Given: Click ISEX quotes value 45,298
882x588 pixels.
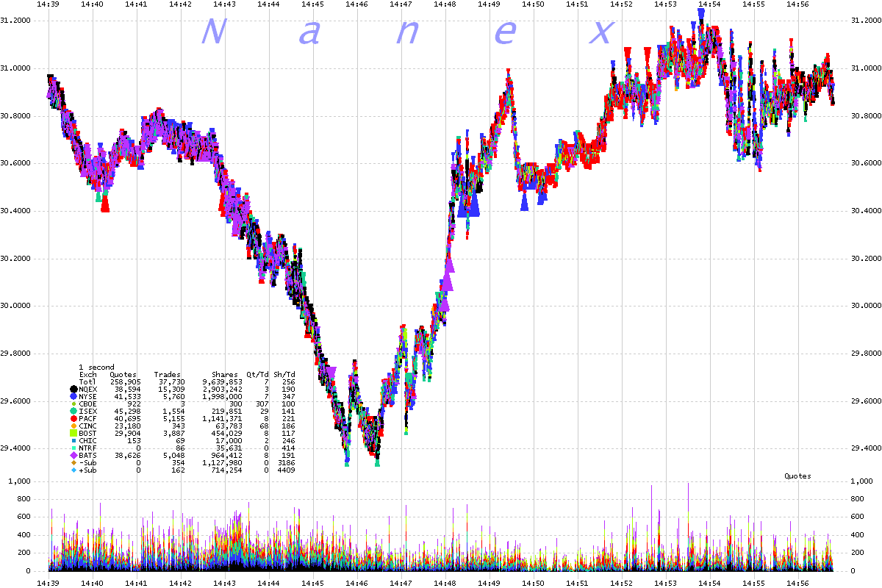Looking at the screenshot, I should pos(127,411).
